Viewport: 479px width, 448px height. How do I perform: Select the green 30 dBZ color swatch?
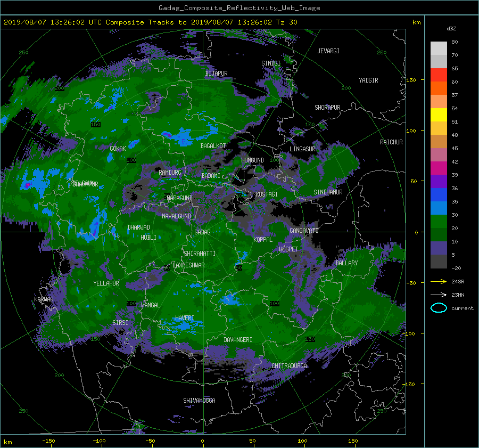439,222
